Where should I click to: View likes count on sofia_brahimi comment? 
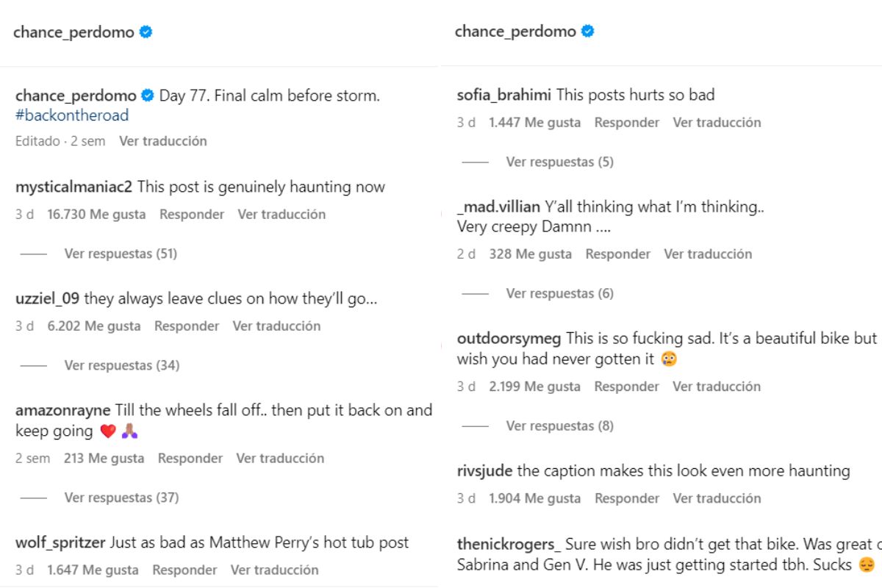[x=534, y=123]
